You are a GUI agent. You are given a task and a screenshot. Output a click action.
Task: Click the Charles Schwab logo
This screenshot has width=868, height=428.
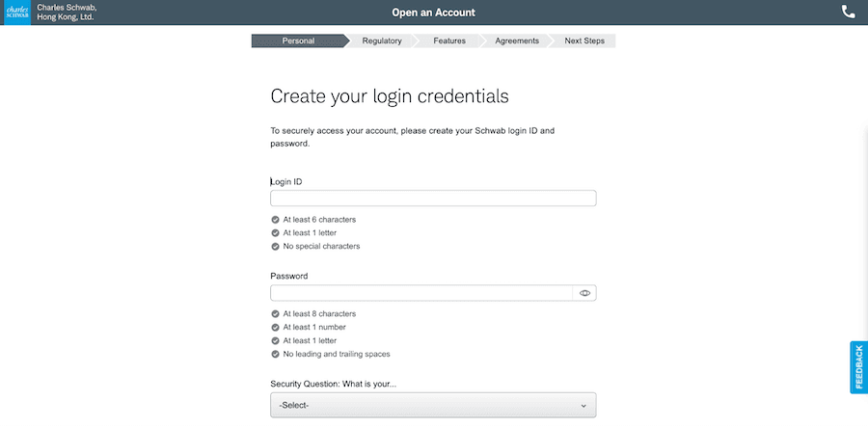click(x=15, y=13)
